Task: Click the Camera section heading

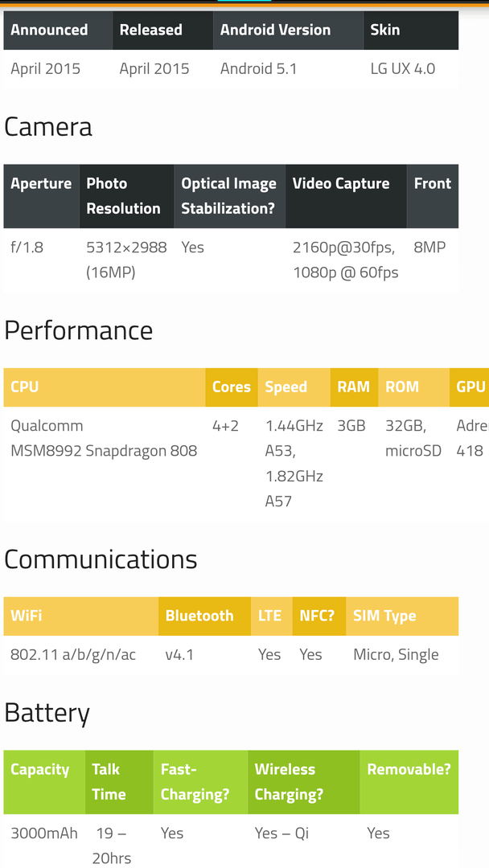Action: [x=48, y=127]
